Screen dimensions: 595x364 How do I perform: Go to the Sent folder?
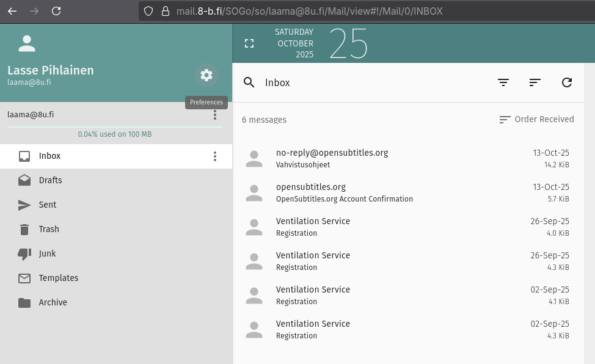48,205
